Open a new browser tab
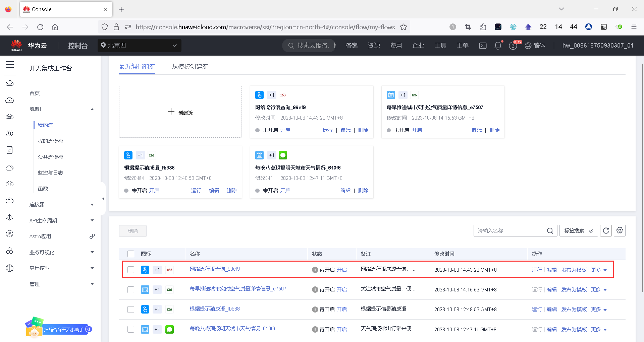The height and width of the screenshot is (342, 644). (121, 9)
